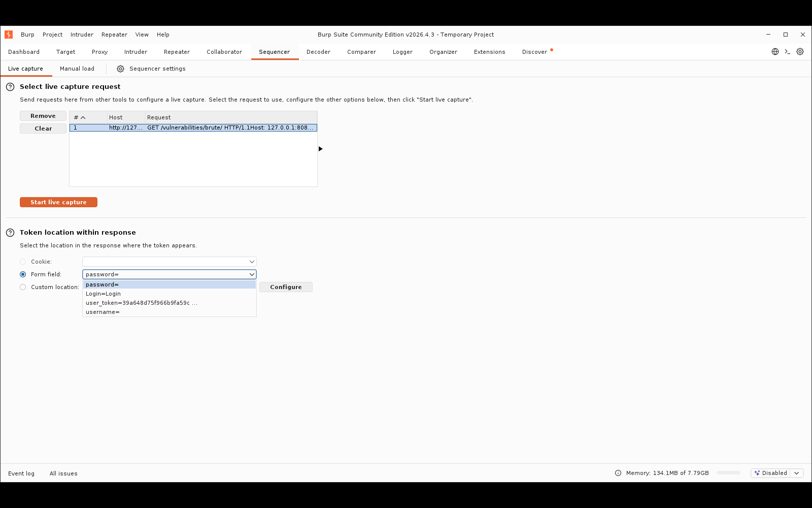Switch to the Dashboard tab

coord(24,52)
